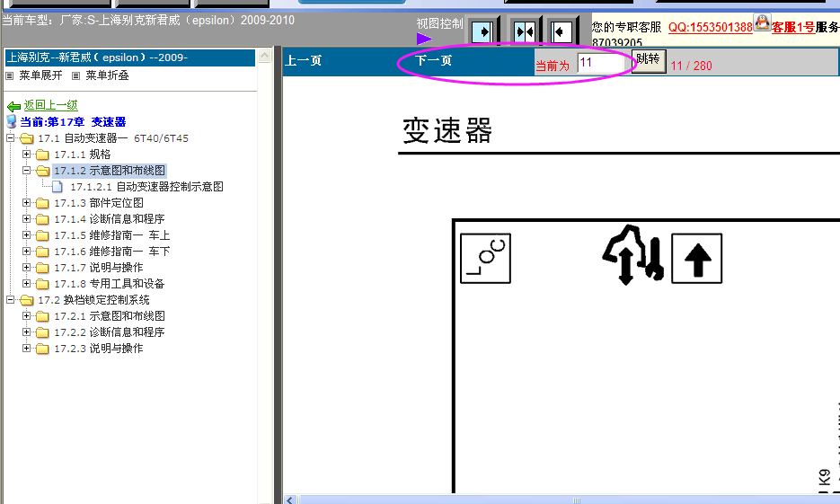Select 17.2.2 诊断信息和程序 label
Viewport: 840px width, 504px height.
point(110,332)
